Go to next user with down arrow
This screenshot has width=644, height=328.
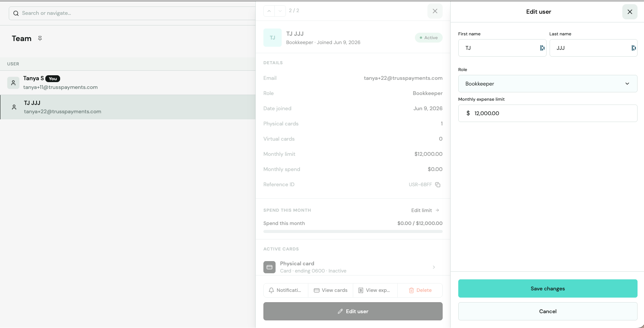click(280, 11)
